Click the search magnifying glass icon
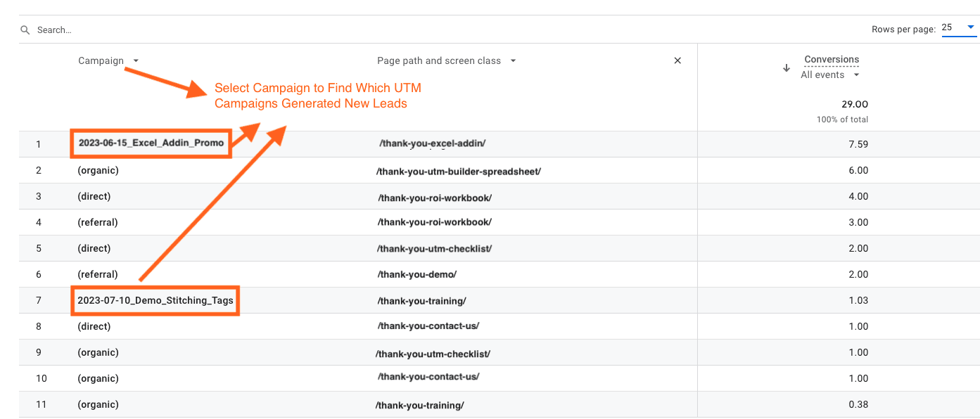The image size is (980, 419). 25,30
